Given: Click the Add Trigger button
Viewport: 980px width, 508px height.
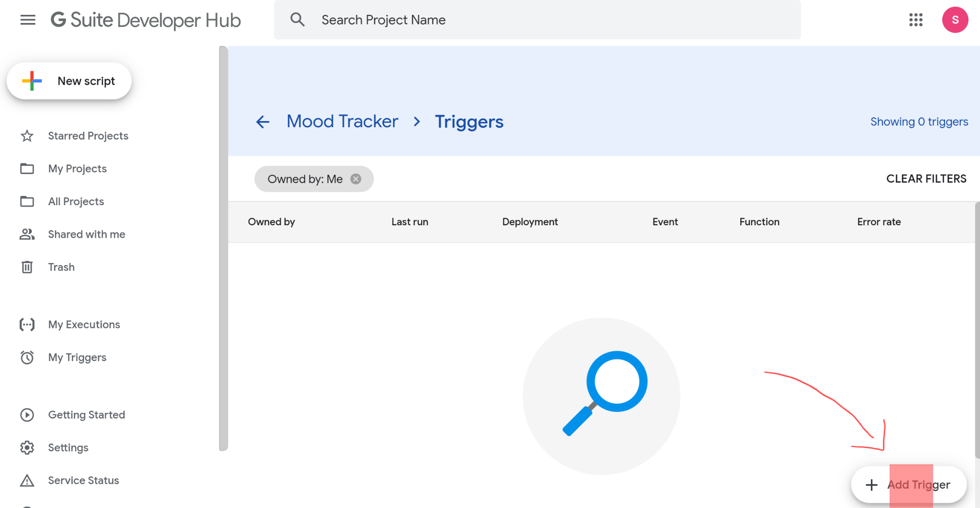Looking at the screenshot, I should [x=908, y=485].
